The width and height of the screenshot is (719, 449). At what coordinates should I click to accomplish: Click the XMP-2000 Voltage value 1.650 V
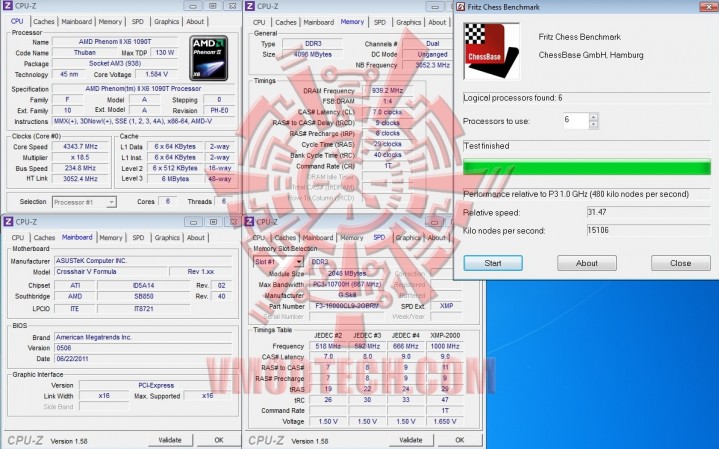point(445,421)
